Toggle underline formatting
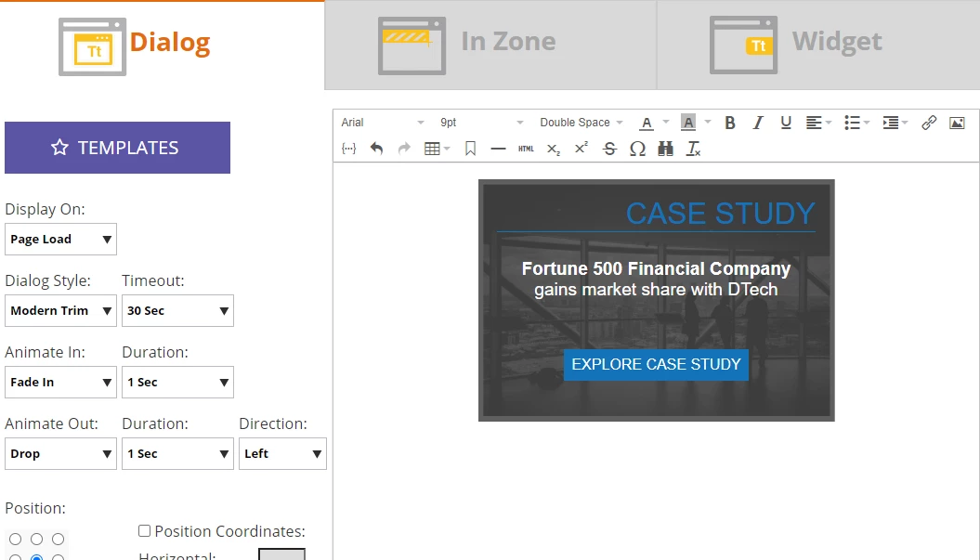This screenshot has width=980, height=560. pos(786,123)
